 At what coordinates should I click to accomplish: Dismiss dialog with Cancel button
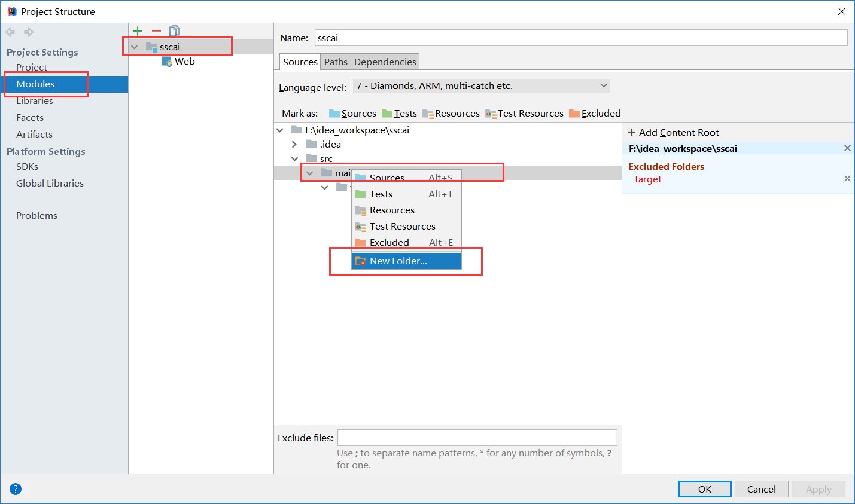coord(761,489)
